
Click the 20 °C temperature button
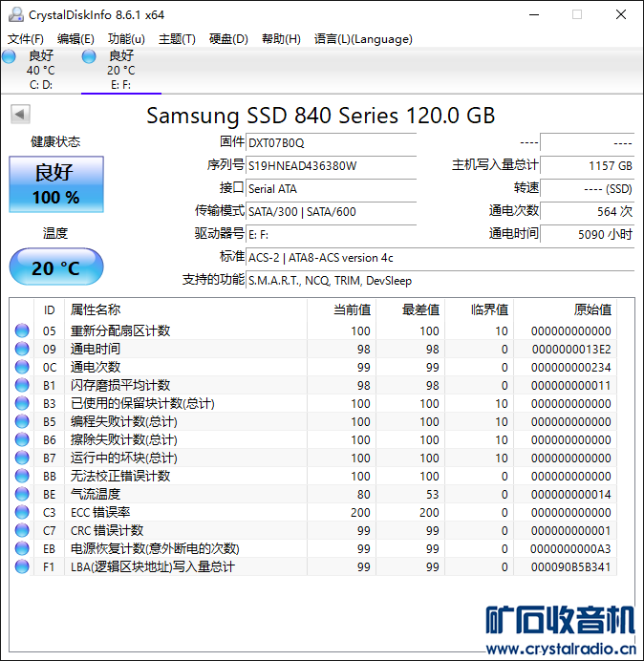coord(56,267)
